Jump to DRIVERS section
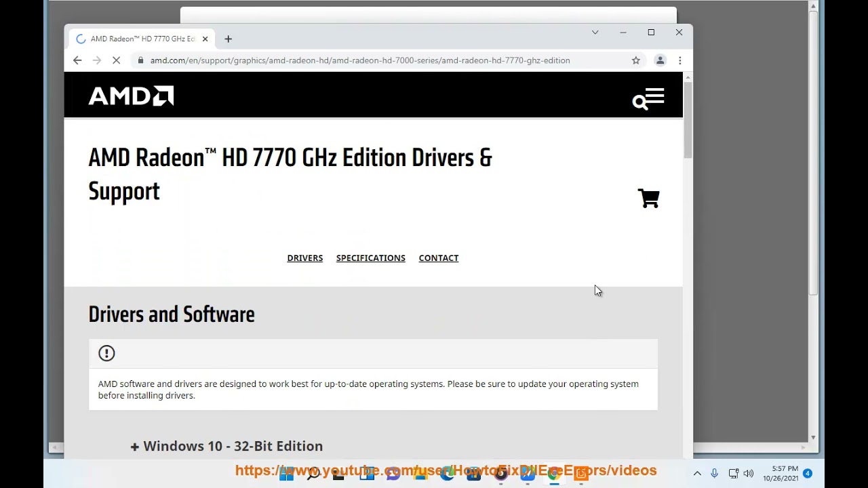Image resolution: width=868 pixels, height=488 pixels. pyautogui.click(x=305, y=258)
